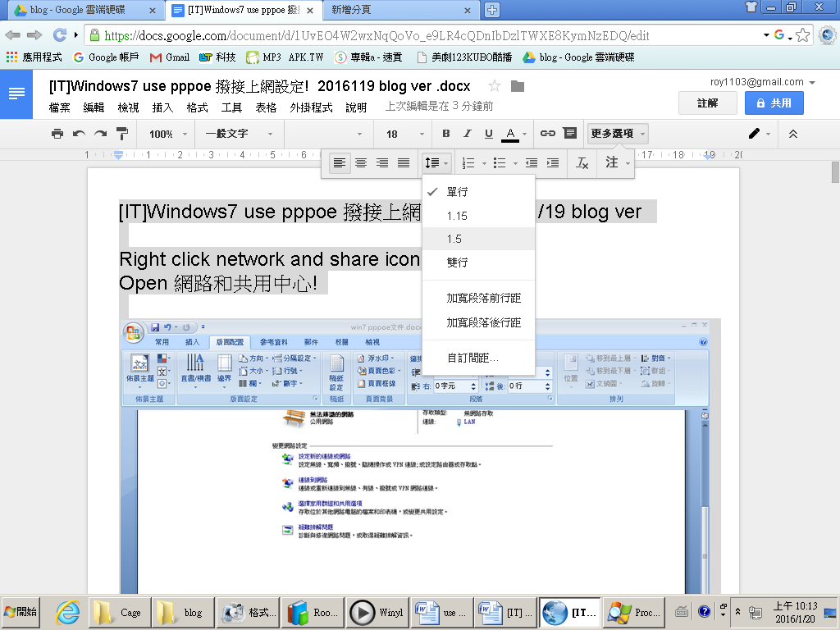Increase the paragraph indent
The image size is (840, 630).
point(553,163)
